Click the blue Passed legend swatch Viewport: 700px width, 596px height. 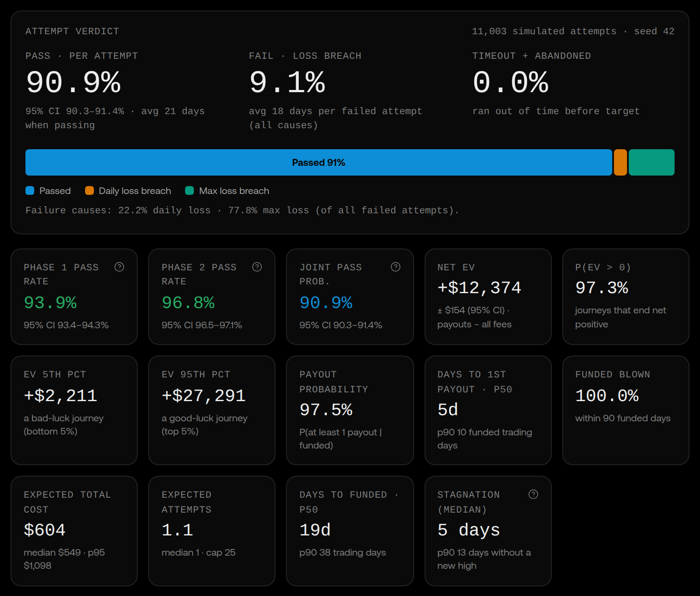(30, 190)
